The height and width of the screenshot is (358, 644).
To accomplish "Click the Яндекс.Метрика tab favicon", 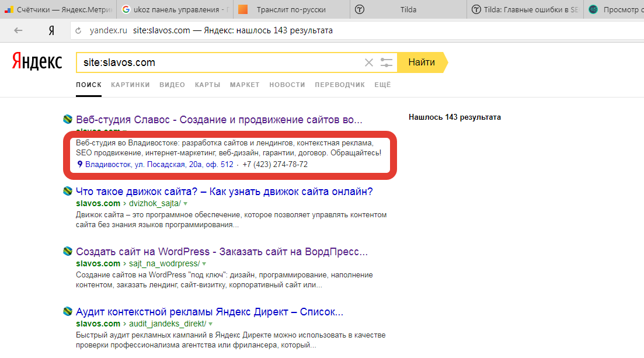I will pos(9,9).
